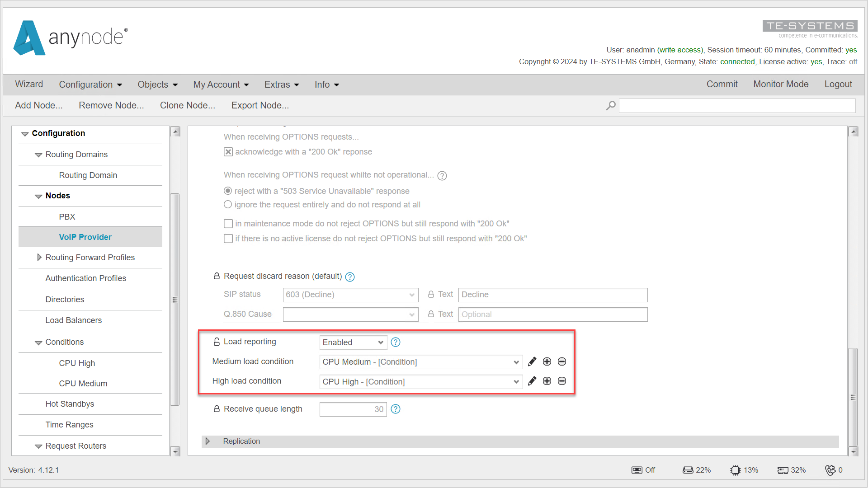Open the Extras menu

(x=282, y=84)
